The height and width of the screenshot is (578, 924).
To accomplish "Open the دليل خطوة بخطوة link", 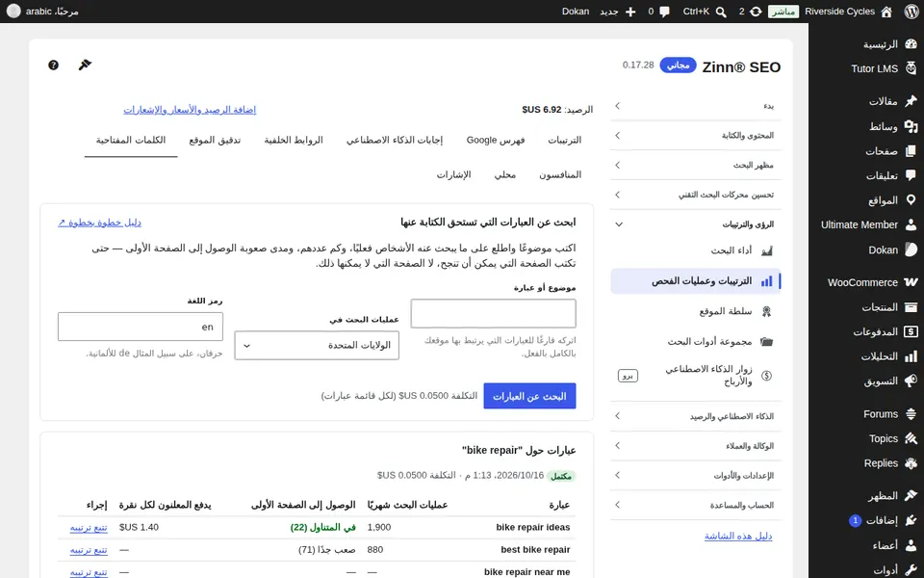I will coord(99,223).
